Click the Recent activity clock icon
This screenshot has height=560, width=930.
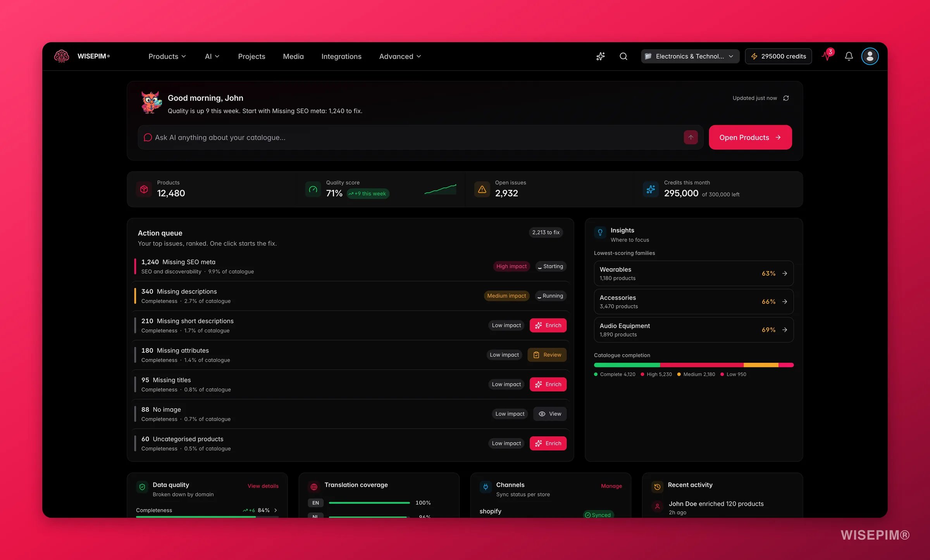point(657,487)
